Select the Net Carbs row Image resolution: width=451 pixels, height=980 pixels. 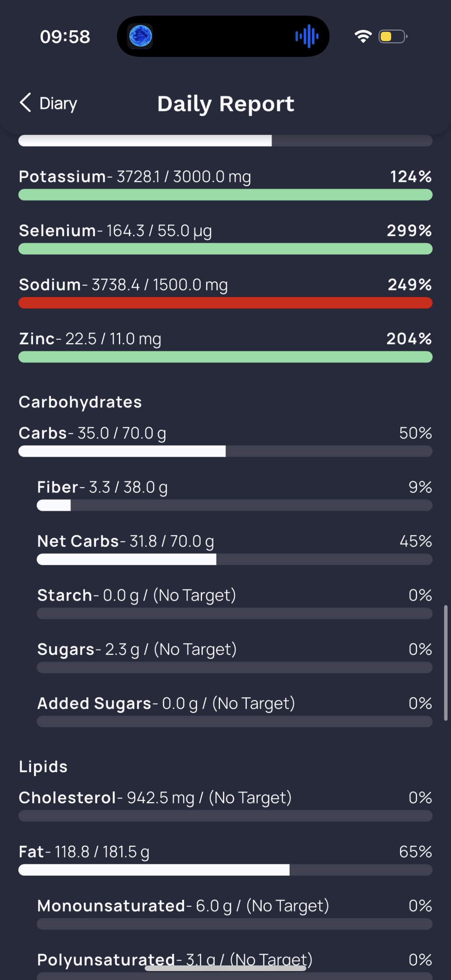click(234, 549)
